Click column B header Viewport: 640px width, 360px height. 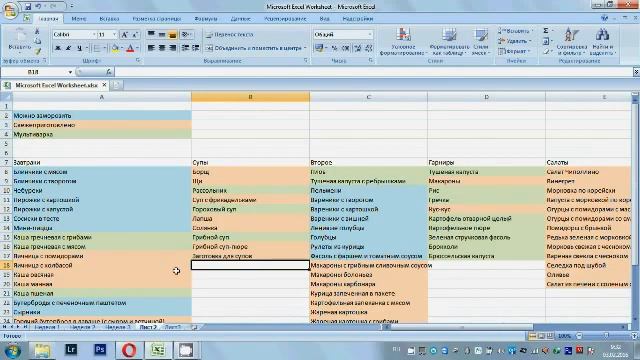pos(250,97)
